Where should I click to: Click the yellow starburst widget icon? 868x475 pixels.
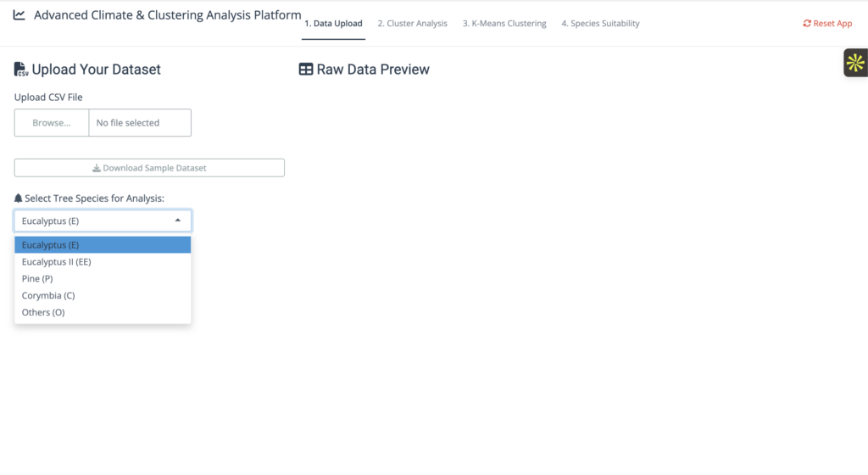[x=855, y=63]
